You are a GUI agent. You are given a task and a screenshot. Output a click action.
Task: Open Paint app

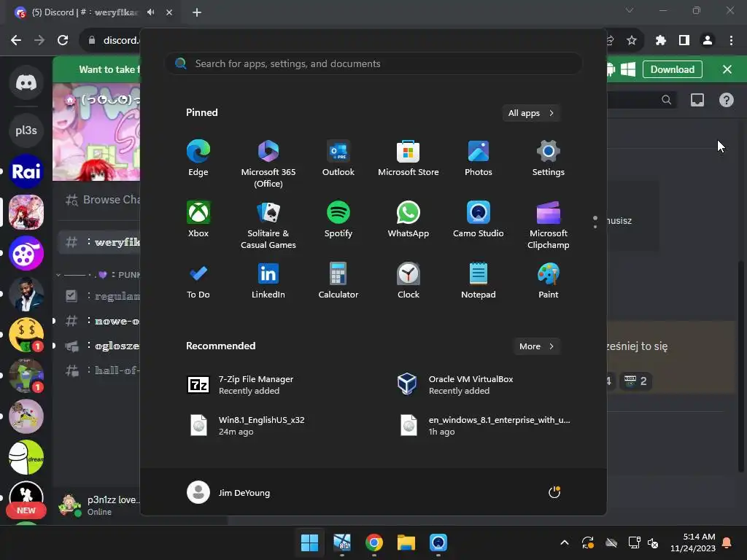549,281
